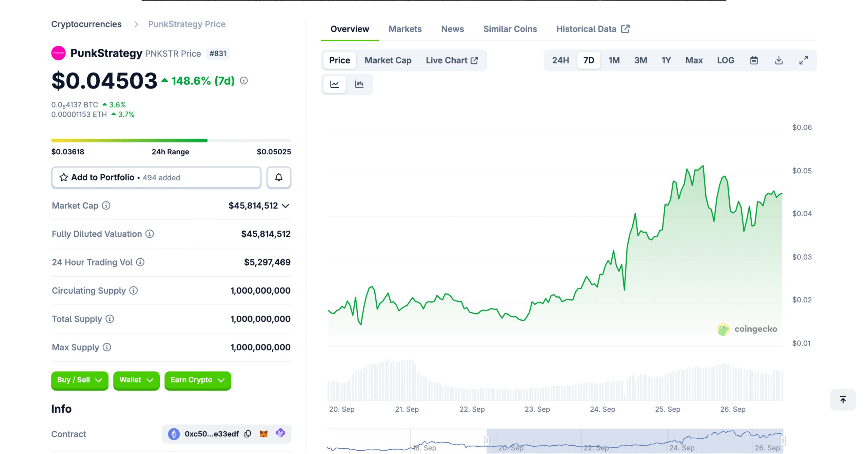The height and width of the screenshot is (454, 868).
Task: Switch to Similar Coins tab
Action: click(x=510, y=29)
